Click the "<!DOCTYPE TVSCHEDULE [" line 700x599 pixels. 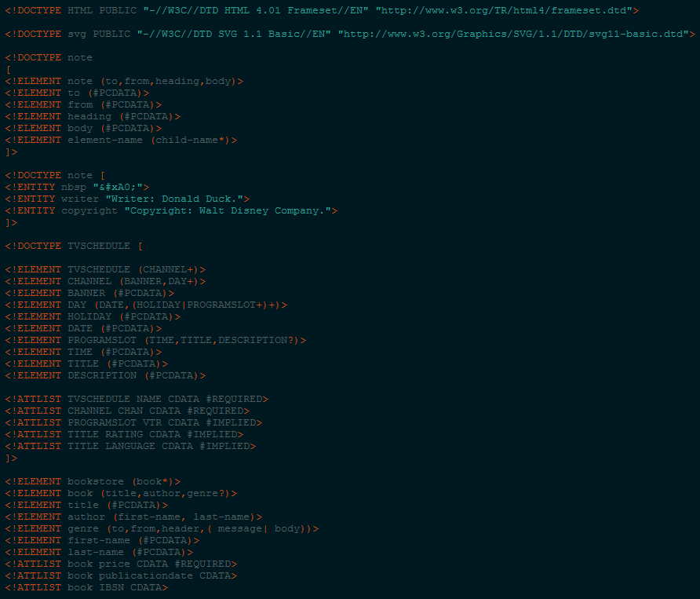(74, 247)
